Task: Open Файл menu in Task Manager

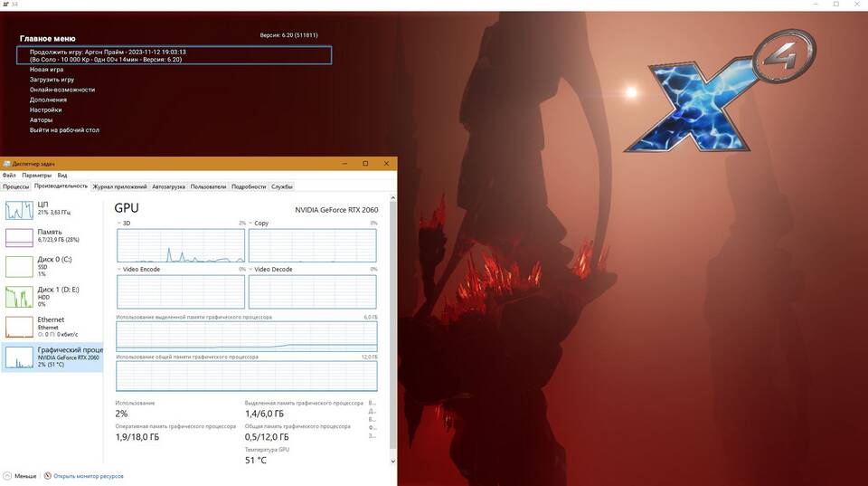Action: [x=9, y=175]
